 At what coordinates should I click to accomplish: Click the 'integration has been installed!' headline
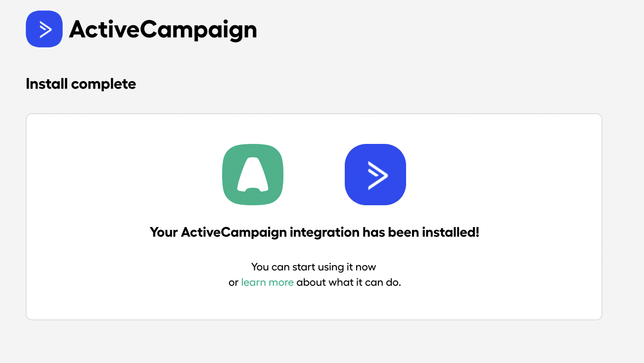tap(384, 232)
